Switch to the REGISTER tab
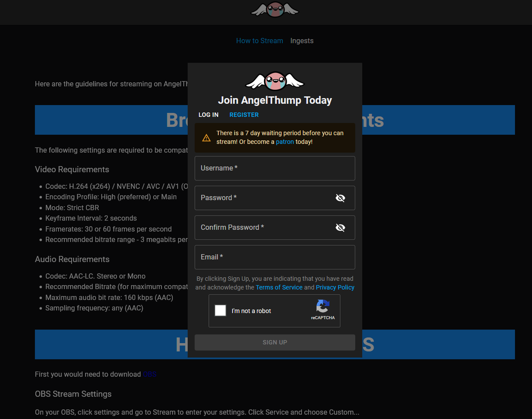 pyautogui.click(x=244, y=115)
